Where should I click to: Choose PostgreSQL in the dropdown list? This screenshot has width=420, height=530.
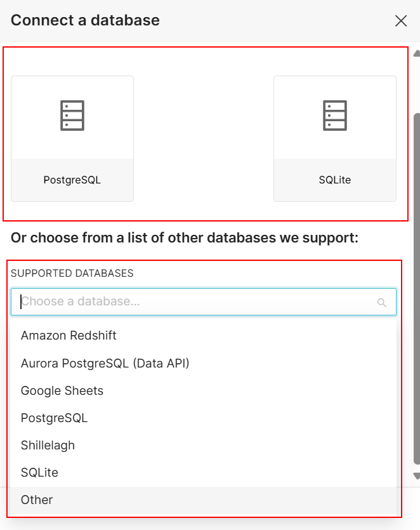click(54, 418)
